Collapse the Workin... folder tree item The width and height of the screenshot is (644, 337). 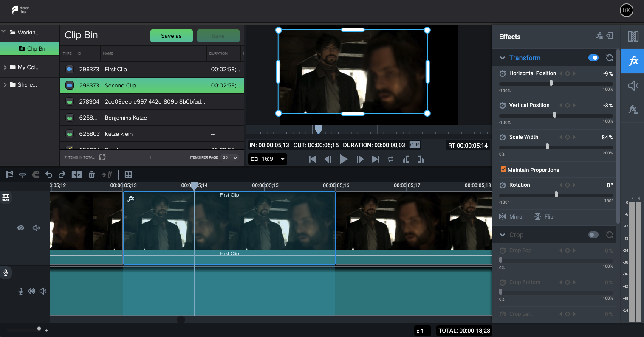(x=4, y=32)
